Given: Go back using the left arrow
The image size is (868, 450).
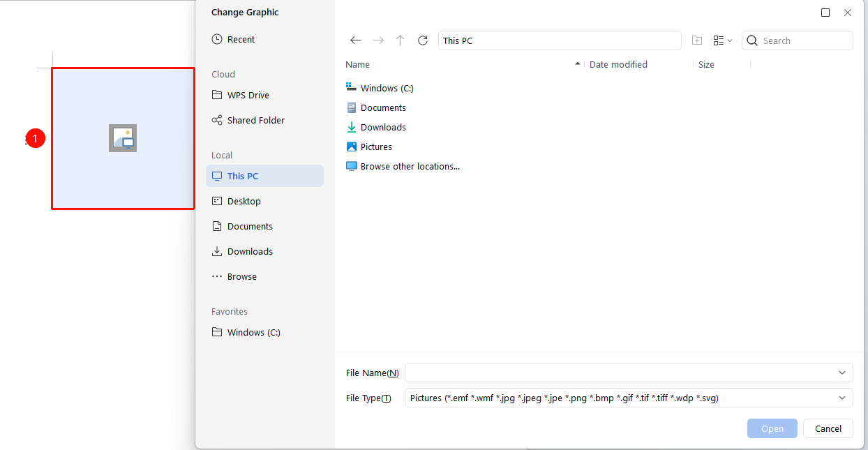Looking at the screenshot, I should point(356,40).
